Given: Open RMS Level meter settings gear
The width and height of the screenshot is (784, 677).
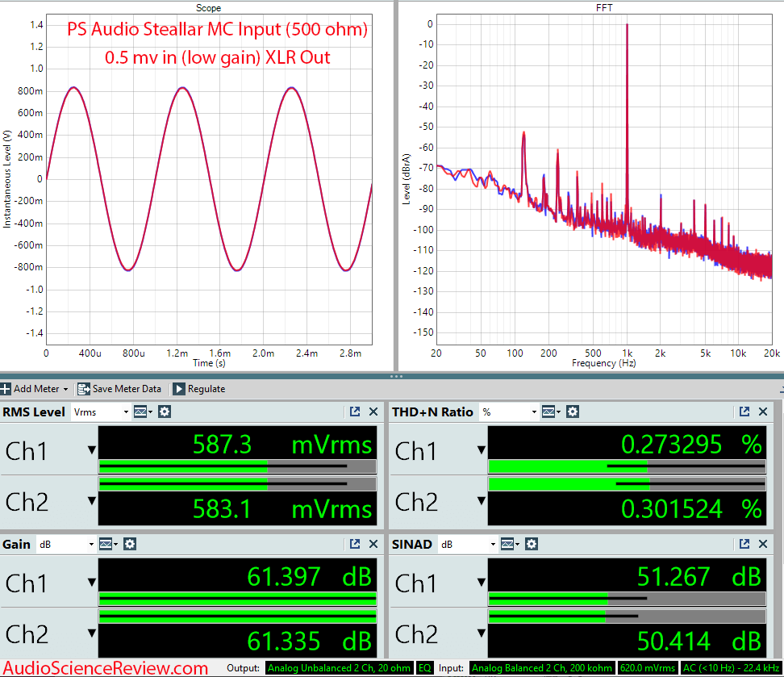Looking at the screenshot, I should (165, 412).
